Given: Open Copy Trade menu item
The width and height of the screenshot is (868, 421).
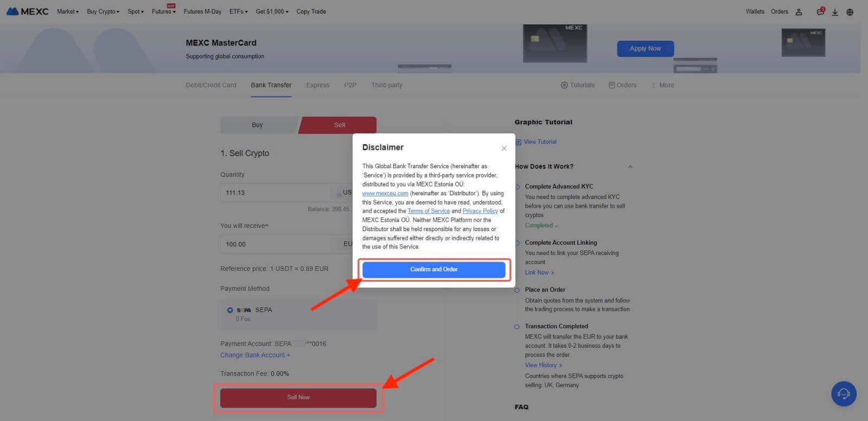Looking at the screenshot, I should point(311,11).
